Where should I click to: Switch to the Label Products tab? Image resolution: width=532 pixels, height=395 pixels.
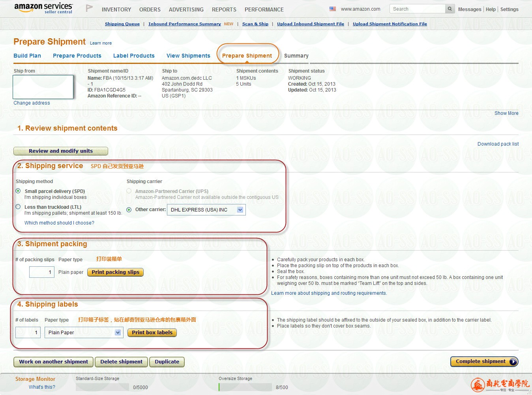(x=134, y=56)
